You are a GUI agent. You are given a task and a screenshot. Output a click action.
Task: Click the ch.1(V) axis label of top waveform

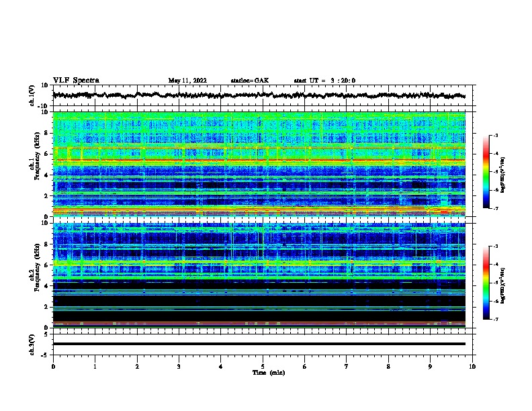[32, 95]
